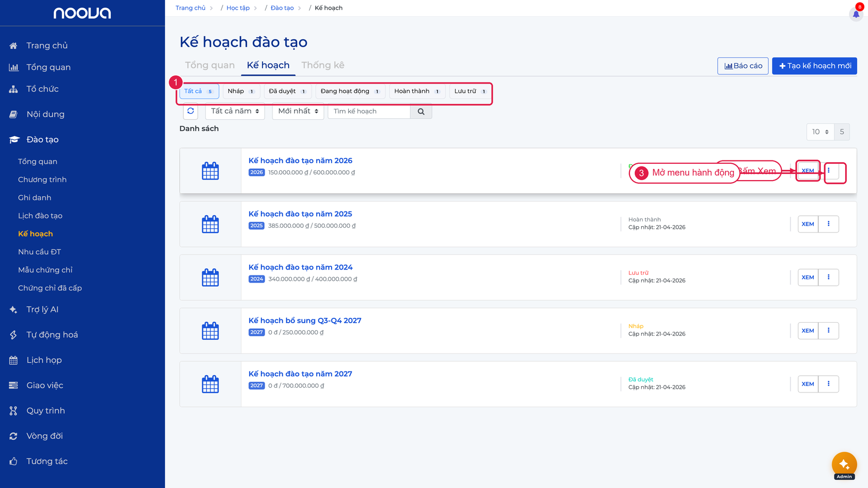
Task: Switch to the Tổng quan tab
Action: pyautogui.click(x=210, y=65)
